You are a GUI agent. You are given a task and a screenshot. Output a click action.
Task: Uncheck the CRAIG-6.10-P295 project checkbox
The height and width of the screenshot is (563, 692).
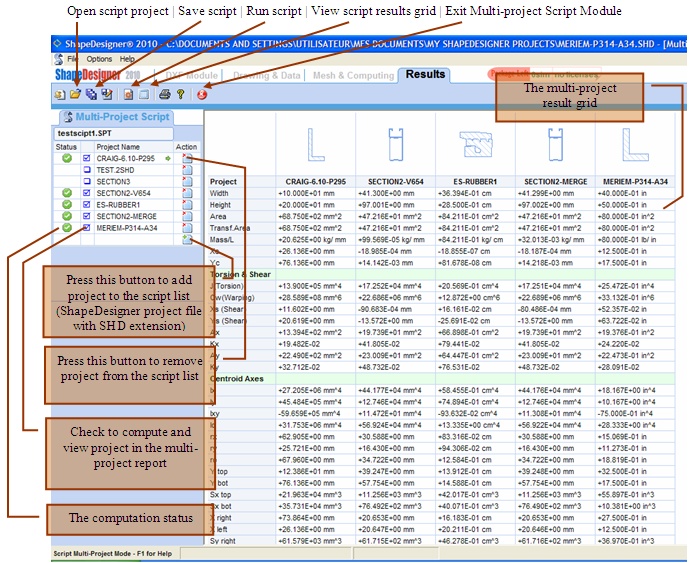87,158
